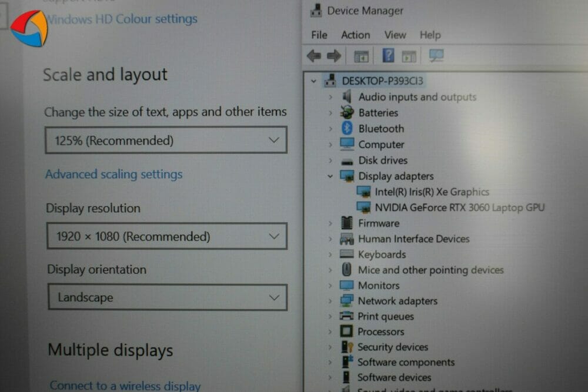Click the Network adapters category icon
This screenshot has width=588, height=392.
tap(347, 300)
